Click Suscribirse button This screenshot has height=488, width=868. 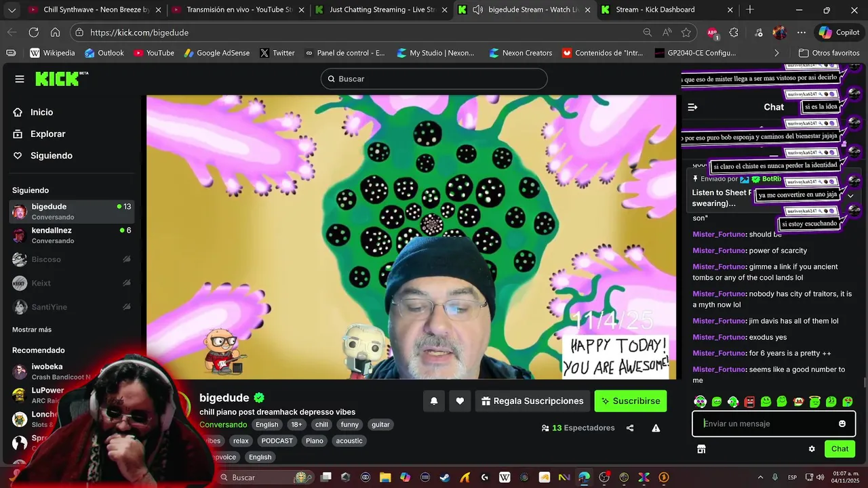pos(631,401)
